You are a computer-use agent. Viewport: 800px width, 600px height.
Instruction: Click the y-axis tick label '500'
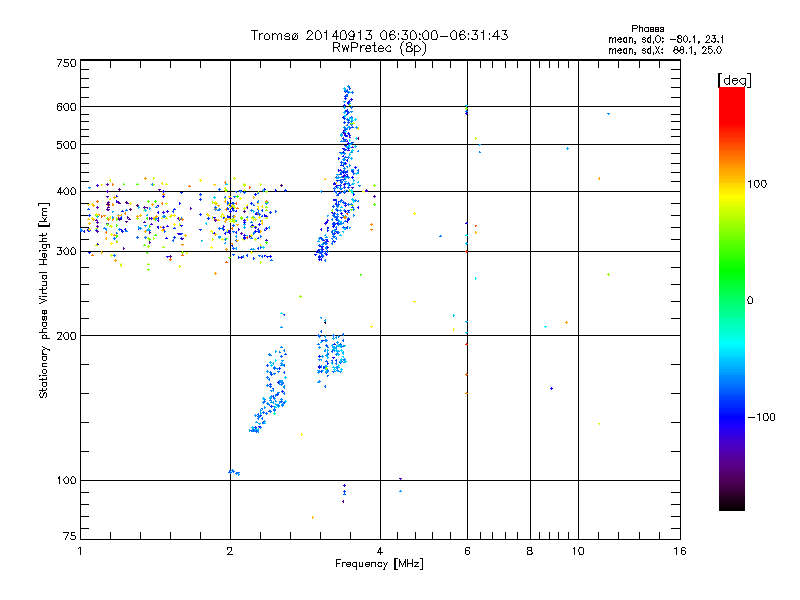(x=66, y=145)
